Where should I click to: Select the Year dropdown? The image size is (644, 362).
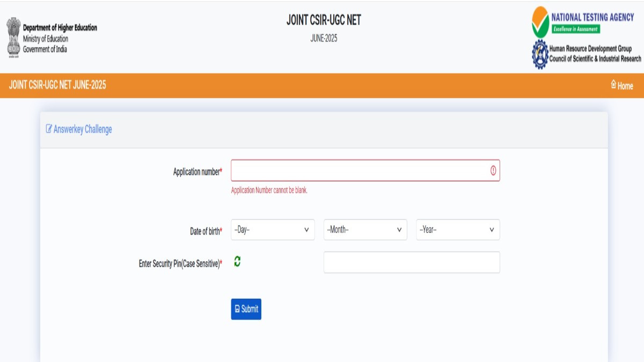[x=458, y=230]
